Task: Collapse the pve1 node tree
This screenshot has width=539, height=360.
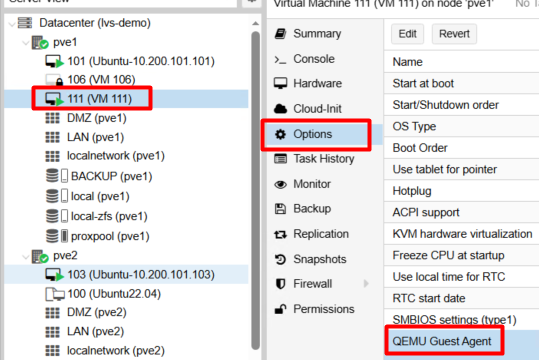Action: pos(25,43)
